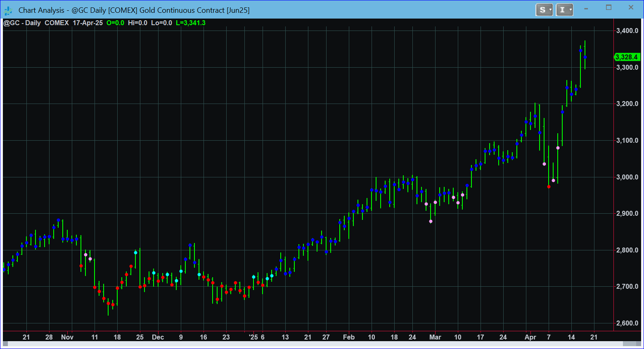Click the TradeStation chart window icon
644x349 pixels.
pyautogui.click(x=8, y=10)
